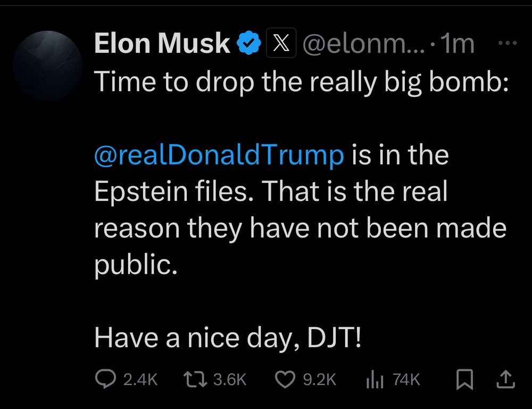Screen dimensions: 532x409
Task: Click the 'Time to drop the really big bomb' line
Action: click(301, 82)
